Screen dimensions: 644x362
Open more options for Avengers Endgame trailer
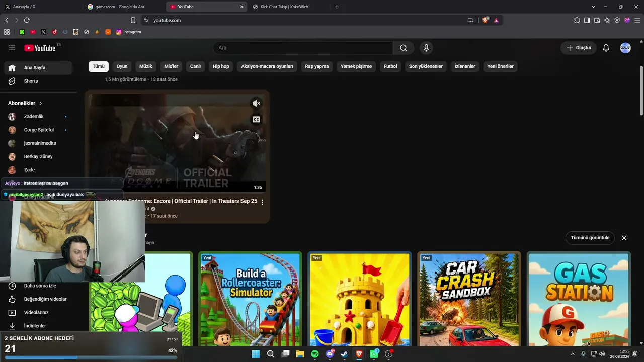pos(262,202)
